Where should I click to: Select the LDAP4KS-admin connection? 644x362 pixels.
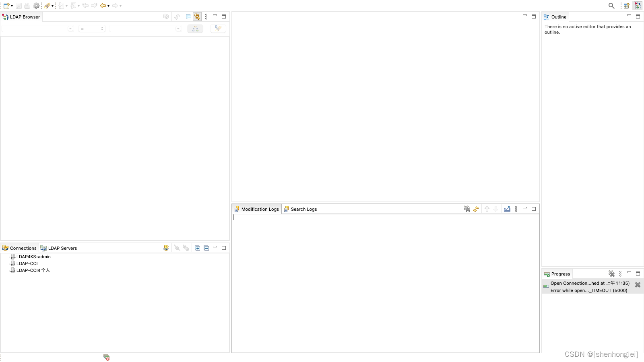pyautogui.click(x=30, y=257)
